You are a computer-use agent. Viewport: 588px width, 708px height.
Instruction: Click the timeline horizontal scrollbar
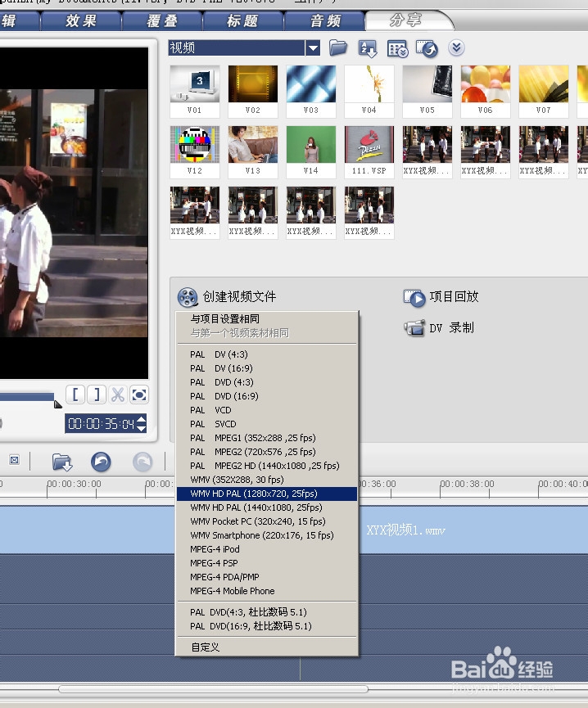point(213,689)
